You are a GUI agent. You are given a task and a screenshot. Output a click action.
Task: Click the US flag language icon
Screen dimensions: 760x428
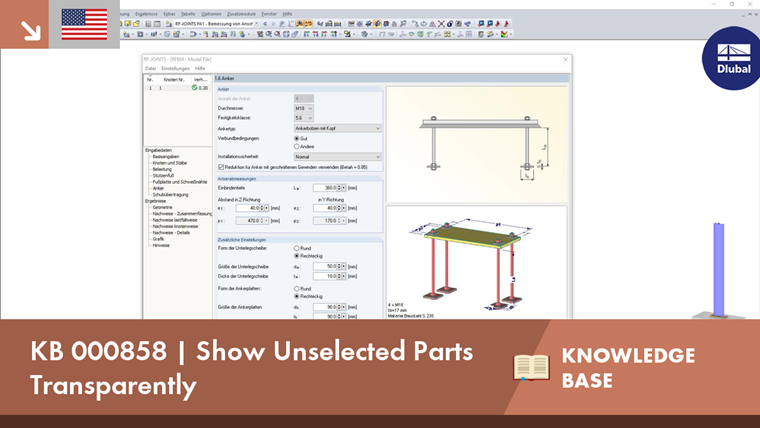pos(84,24)
